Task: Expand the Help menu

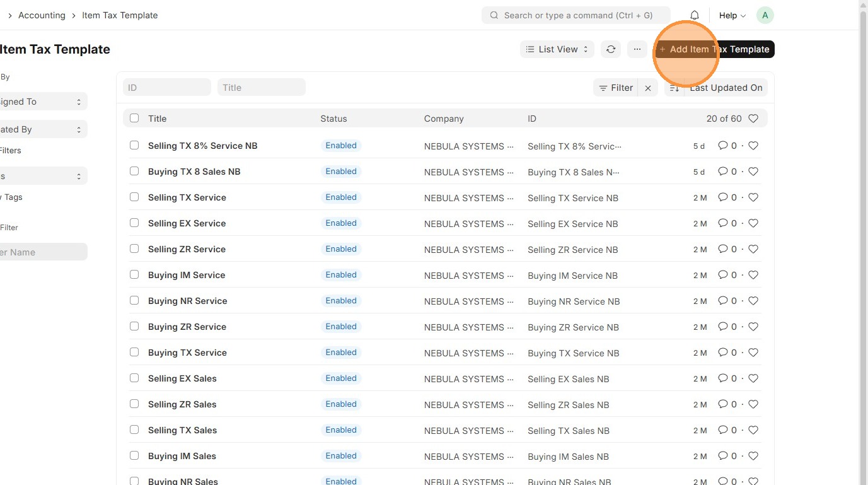Action: click(732, 15)
